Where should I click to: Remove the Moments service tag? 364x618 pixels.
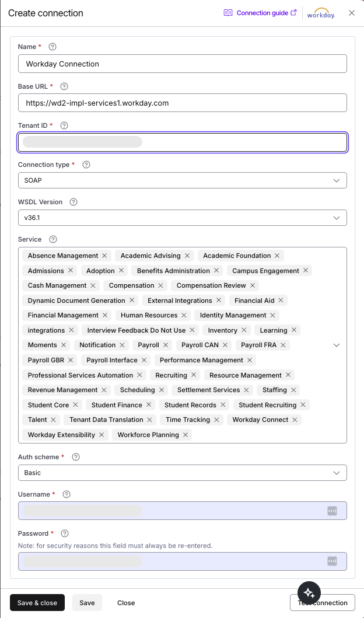(64, 345)
